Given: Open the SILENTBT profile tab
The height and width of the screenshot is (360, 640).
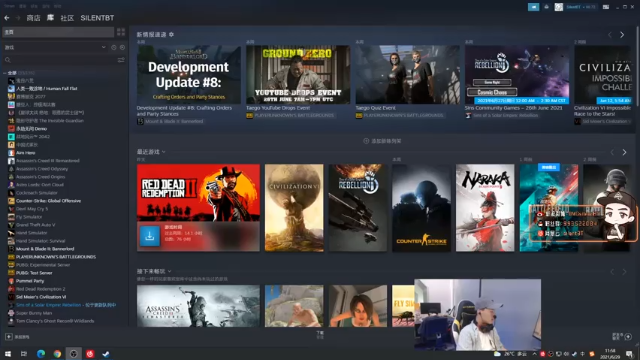Looking at the screenshot, I should (97, 18).
